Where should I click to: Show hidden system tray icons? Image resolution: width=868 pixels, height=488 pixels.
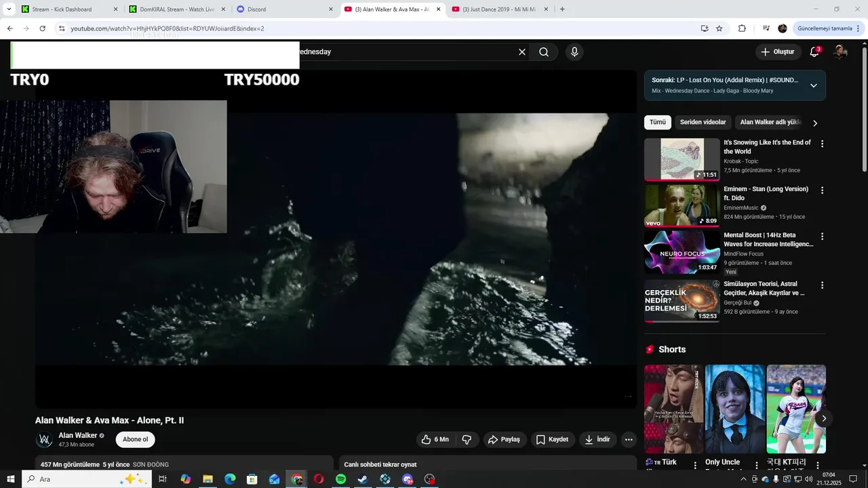pos(743,479)
